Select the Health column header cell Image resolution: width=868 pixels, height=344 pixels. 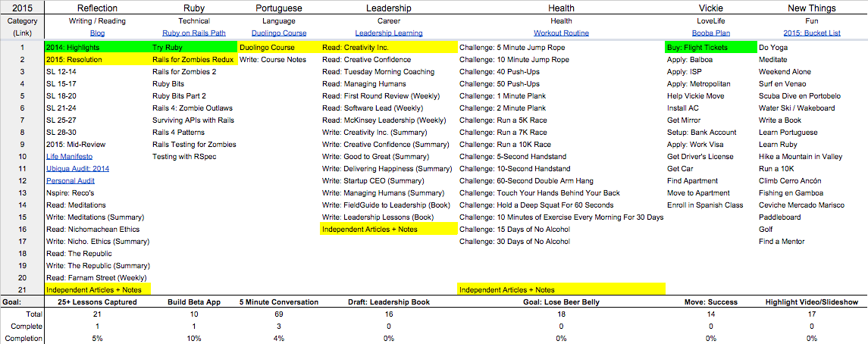click(x=561, y=8)
